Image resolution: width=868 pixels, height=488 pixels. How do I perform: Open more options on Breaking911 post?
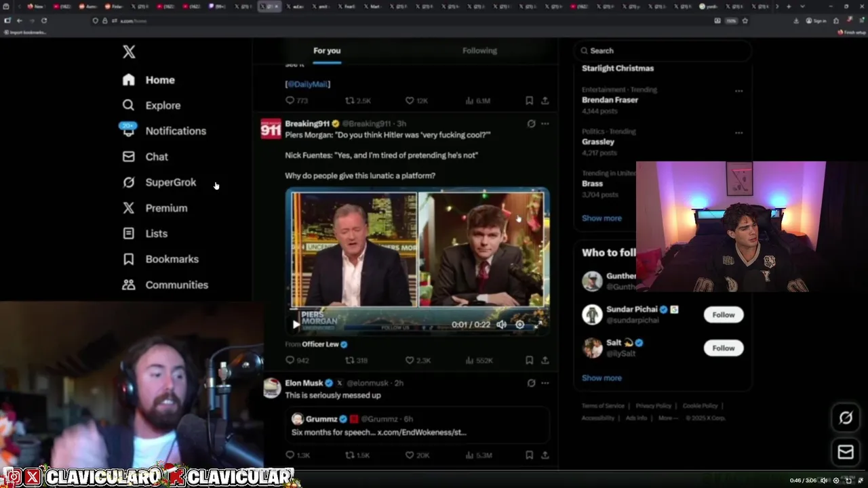pos(545,124)
